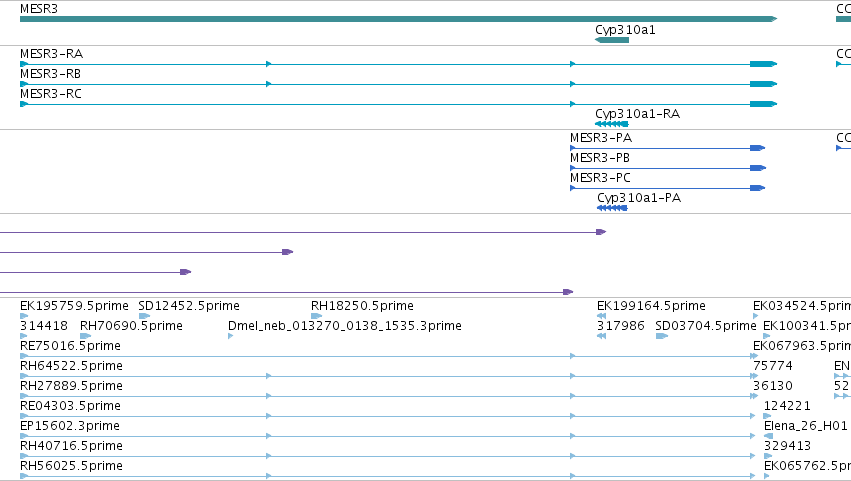The height and width of the screenshot is (481, 851).
Task: Click the 329413 feature label
Action: point(787,447)
